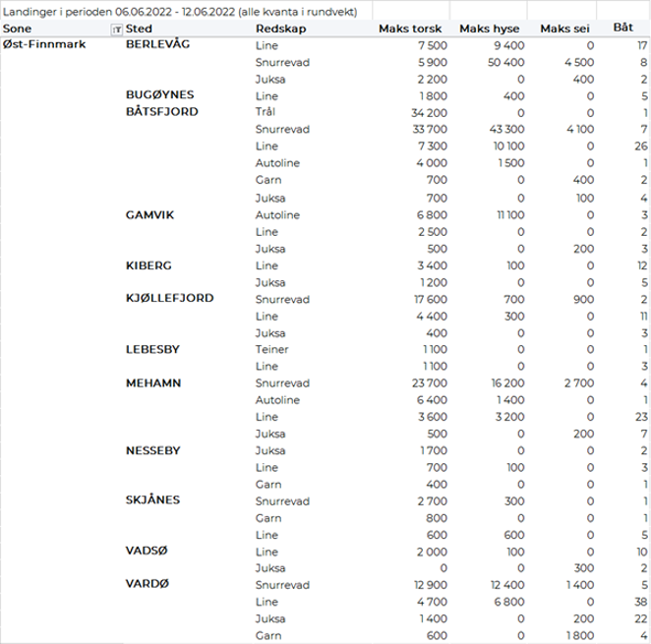Click the GAMVIK place label
651x644 pixels.
[149, 214]
